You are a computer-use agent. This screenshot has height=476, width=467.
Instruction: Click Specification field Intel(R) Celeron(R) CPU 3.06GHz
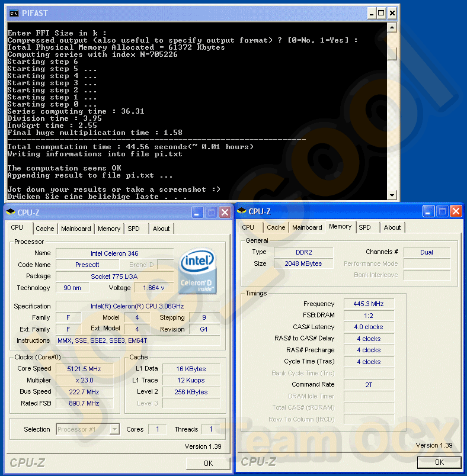(137, 306)
